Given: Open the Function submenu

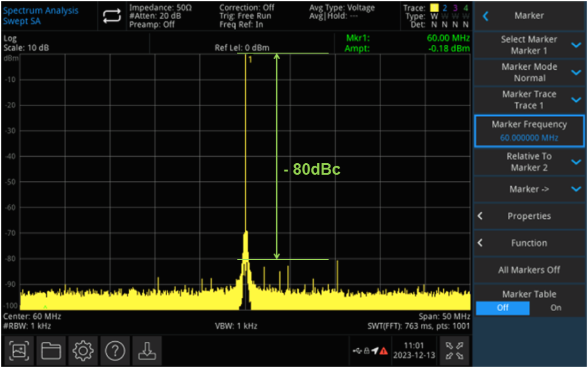Looking at the screenshot, I should pyautogui.click(x=529, y=243).
